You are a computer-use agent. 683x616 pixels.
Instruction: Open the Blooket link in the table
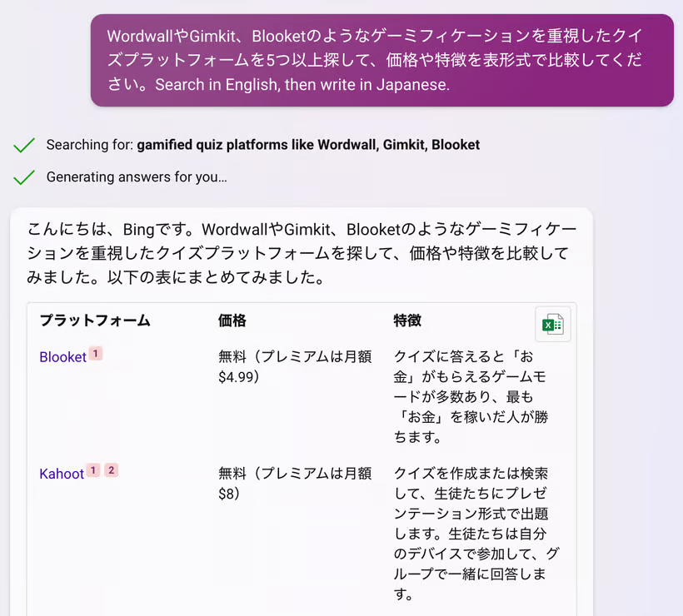click(62, 357)
